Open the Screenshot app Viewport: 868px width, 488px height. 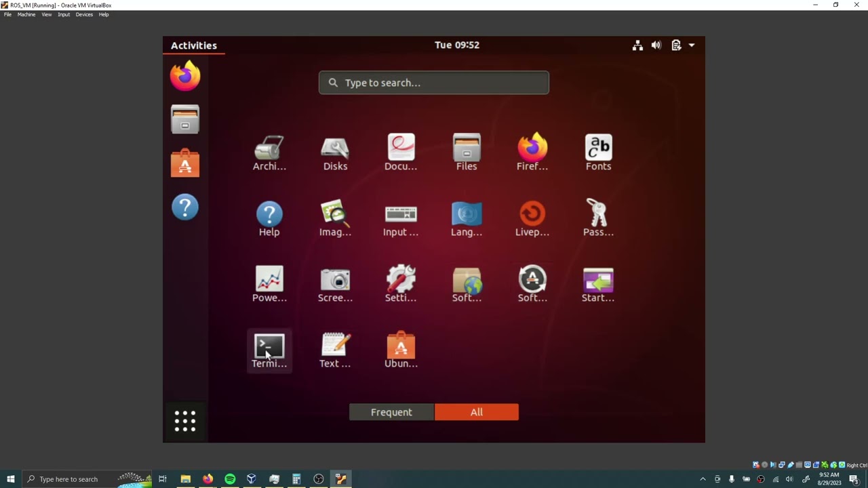pyautogui.click(x=335, y=285)
